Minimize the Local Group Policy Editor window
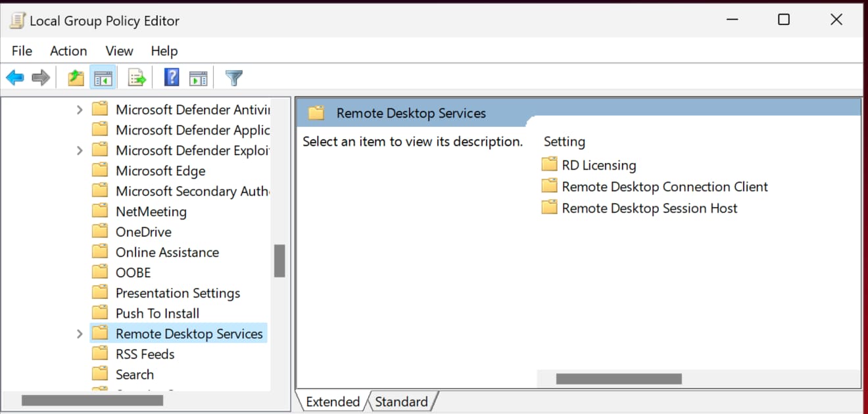868x414 pixels. 731,20
